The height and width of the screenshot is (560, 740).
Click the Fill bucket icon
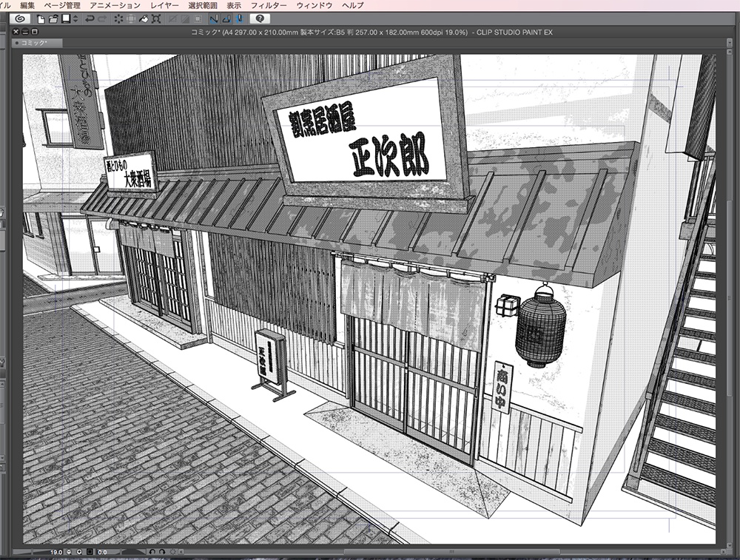pyautogui.click(x=144, y=19)
